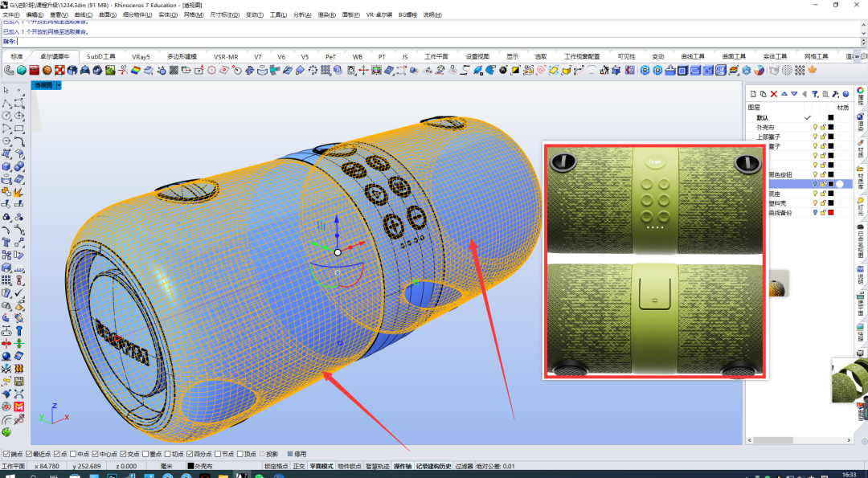Viewport: 868px width, 478px height.
Task: Move layer up with the up triangle
Action: [x=784, y=94]
